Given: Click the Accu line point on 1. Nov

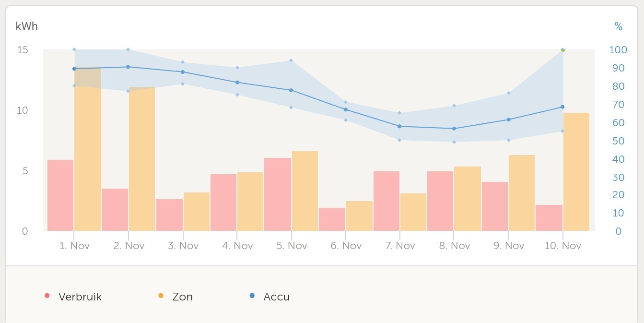Looking at the screenshot, I should [74, 69].
